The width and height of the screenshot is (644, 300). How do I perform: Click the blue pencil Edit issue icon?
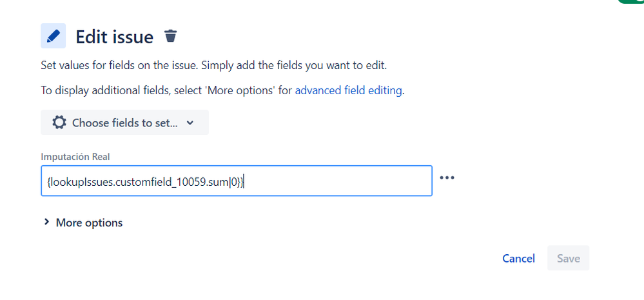pos(53,35)
